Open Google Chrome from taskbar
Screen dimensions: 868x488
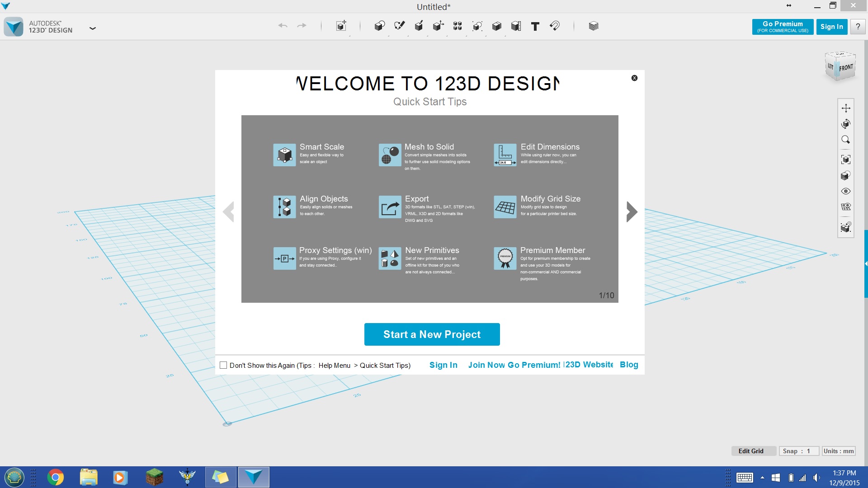tap(56, 477)
